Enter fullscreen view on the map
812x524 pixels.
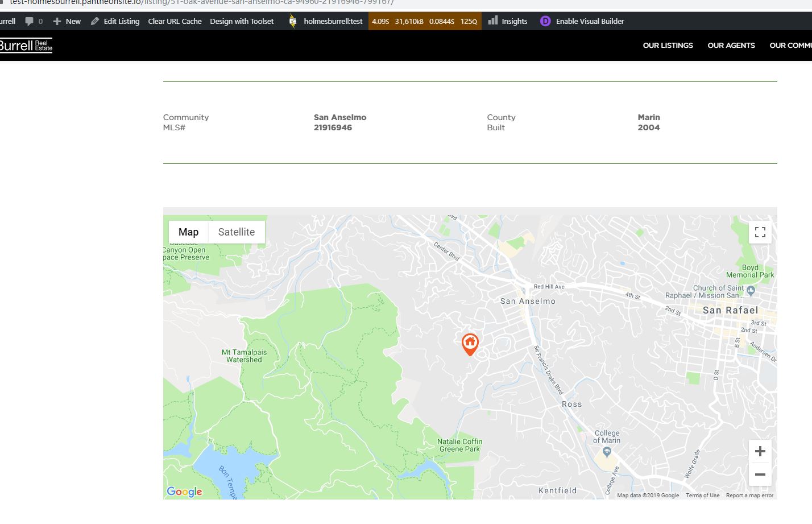click(760, 232)
